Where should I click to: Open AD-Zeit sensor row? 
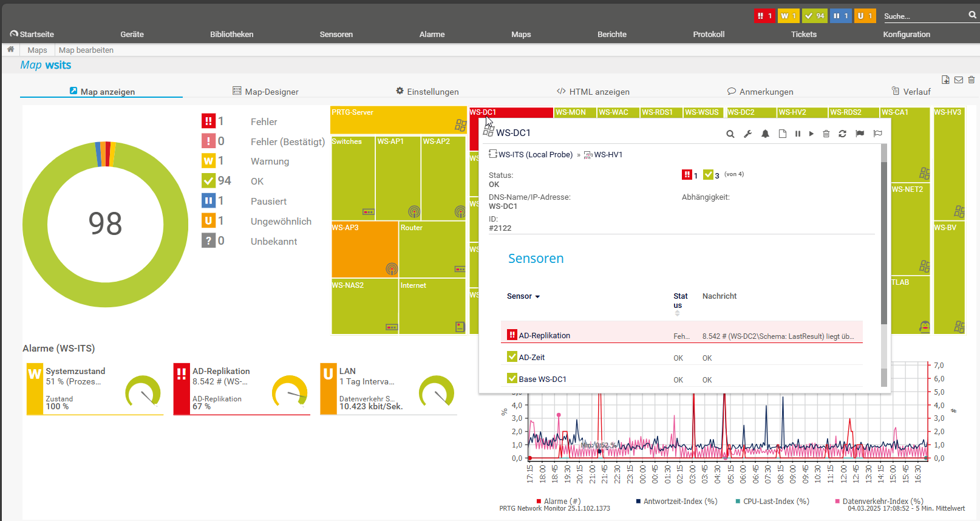click(x=682, y=357)
